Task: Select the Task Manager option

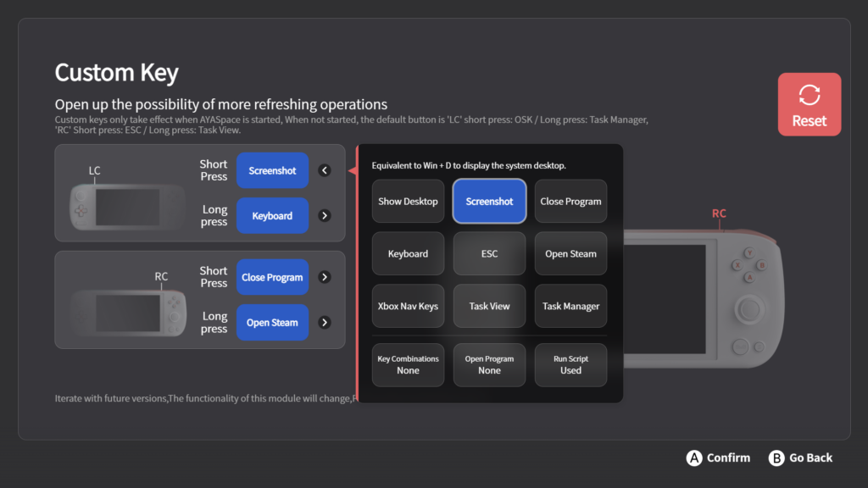Action: [x=570, y=307]
